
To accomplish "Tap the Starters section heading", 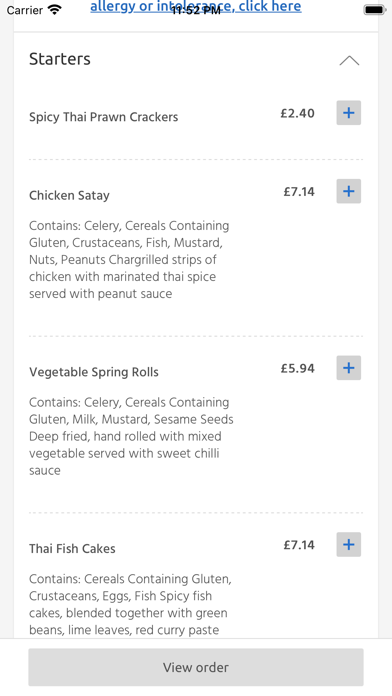I will pyautogui.click(x=60, y=59).
